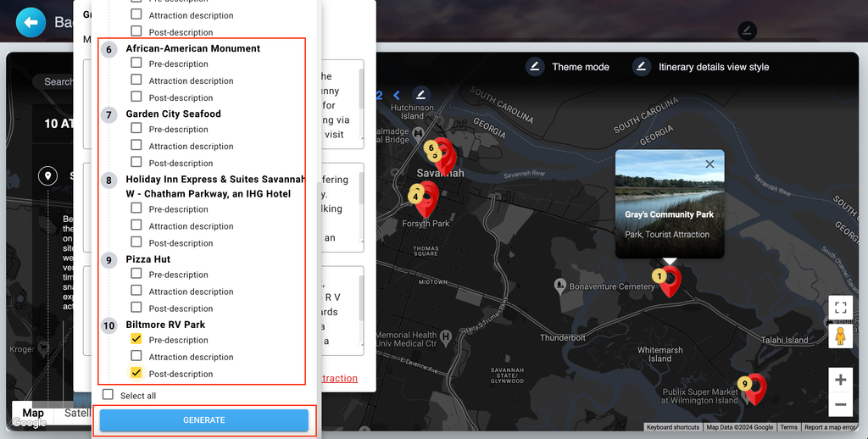This screenshot has height=439, width=868.
Task: Open Itinerary details view style pencil
Action: 642,66
